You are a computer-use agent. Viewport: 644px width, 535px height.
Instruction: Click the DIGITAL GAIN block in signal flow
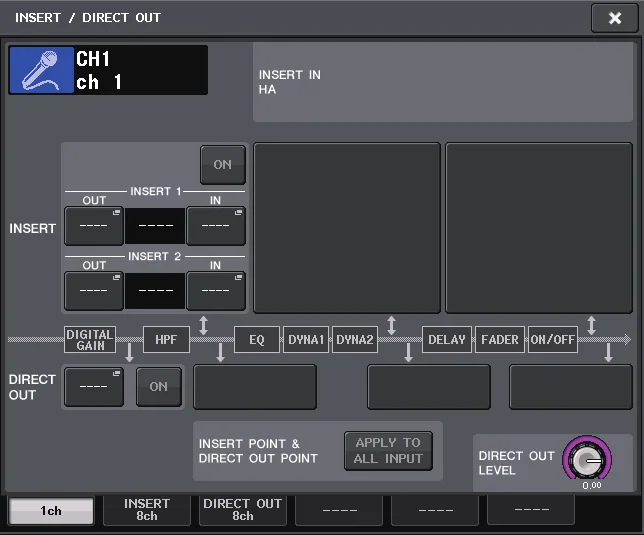click(x=90, y=340)
